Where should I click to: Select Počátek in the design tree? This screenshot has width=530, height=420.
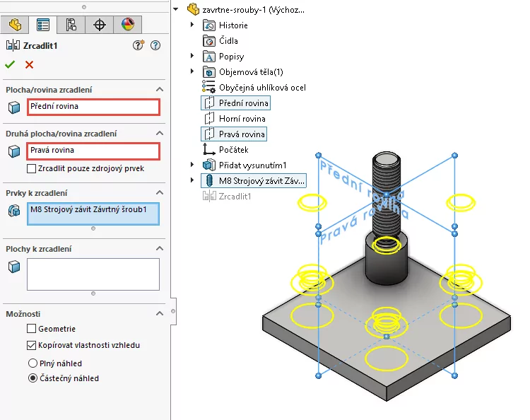234,149
